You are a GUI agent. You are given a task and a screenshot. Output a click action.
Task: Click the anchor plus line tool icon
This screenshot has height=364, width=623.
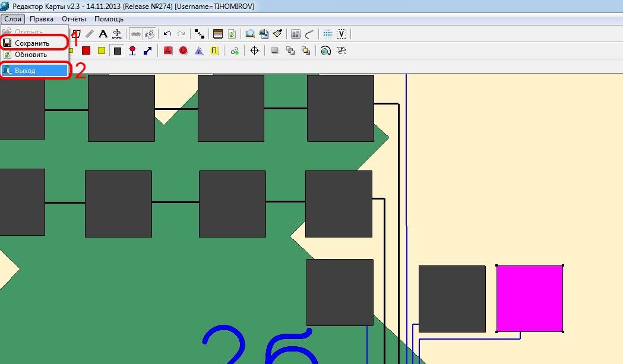tap(117, 34)
